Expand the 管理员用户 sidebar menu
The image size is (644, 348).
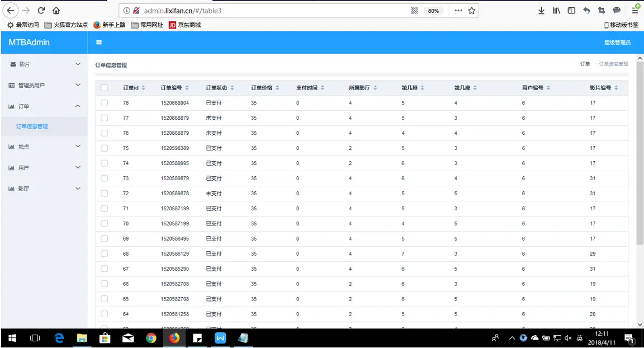pyautogui.click(x=44, y=85)
